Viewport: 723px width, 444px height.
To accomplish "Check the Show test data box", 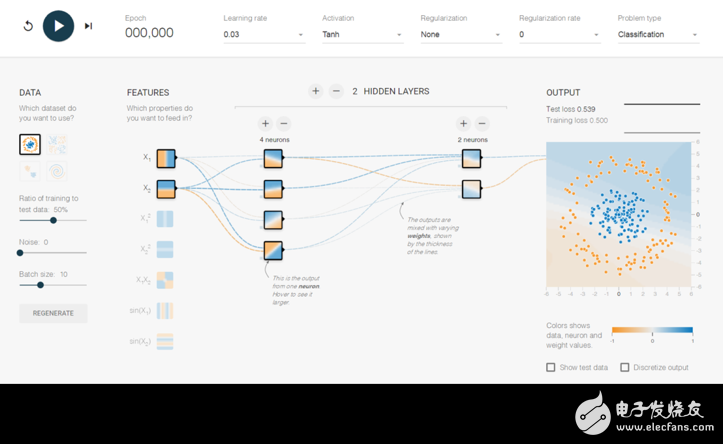I will click(x=551, y=367).
